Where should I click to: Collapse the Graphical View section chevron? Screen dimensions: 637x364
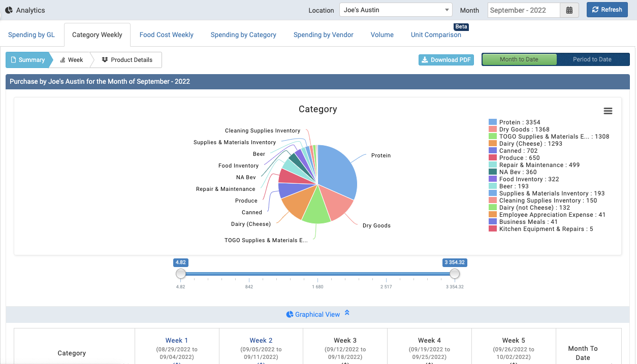[x=347, y=313]
